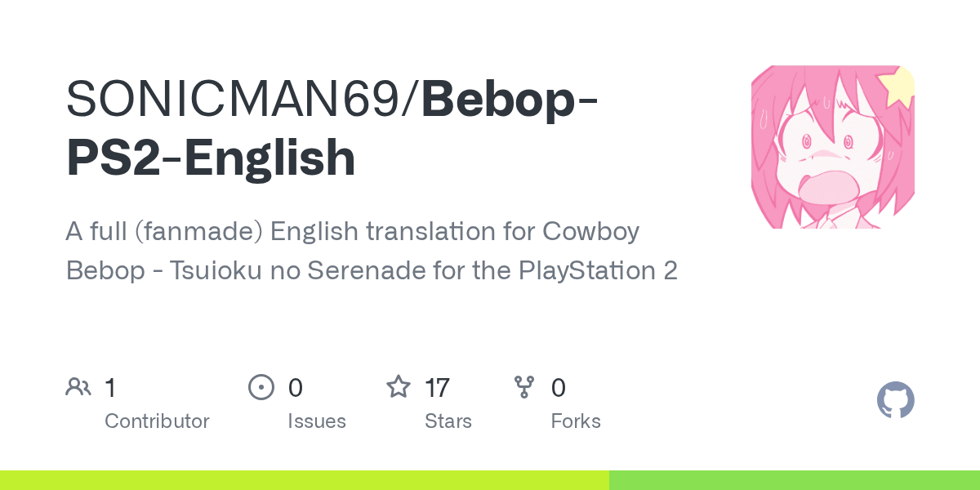Click the star count "17"
Image resolution: width=980 pixels, height=490 pixels.
(437, 387)
